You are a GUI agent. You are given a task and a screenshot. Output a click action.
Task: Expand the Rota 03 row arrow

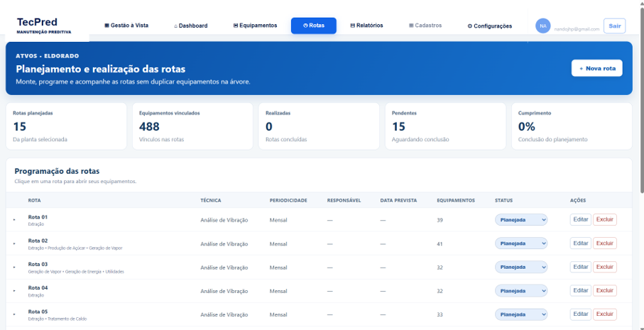14,268
